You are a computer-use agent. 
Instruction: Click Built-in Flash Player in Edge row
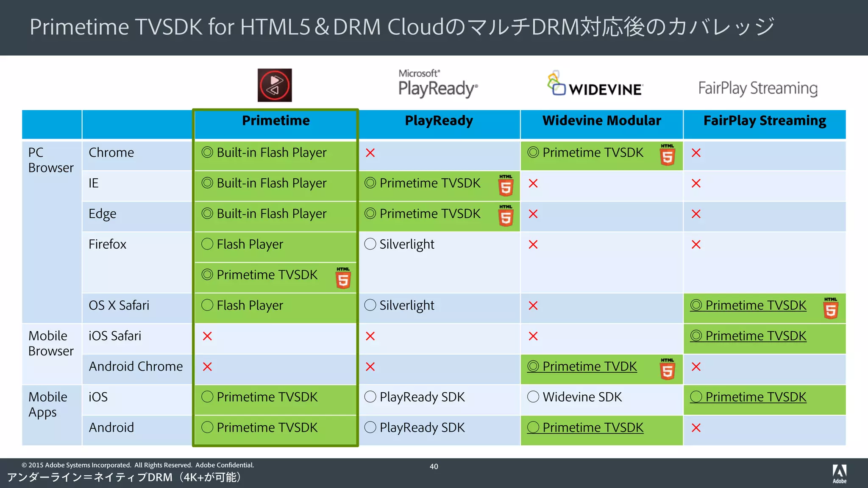pyautogui.click(x=272, y=213)
